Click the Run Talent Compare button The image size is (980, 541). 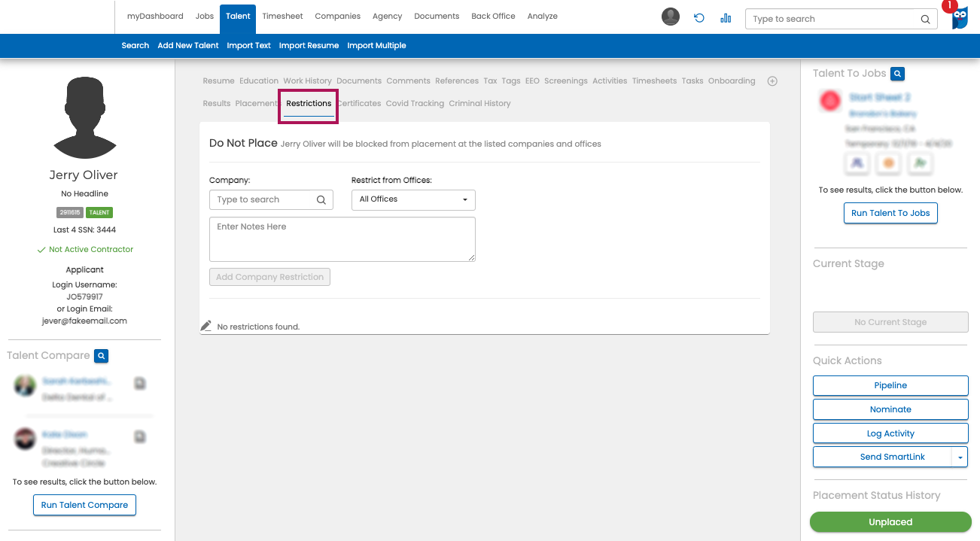coord(84,506)
